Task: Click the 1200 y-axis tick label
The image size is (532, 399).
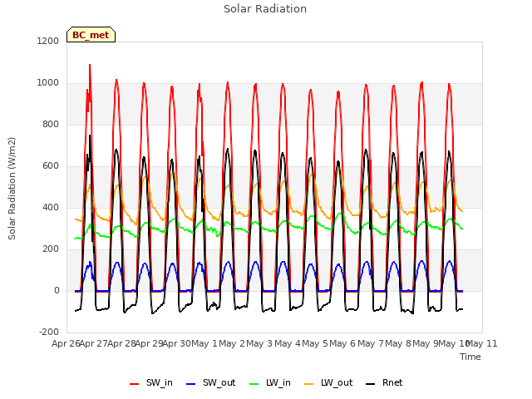Action: pyautogui.click(x=48, y=41)
